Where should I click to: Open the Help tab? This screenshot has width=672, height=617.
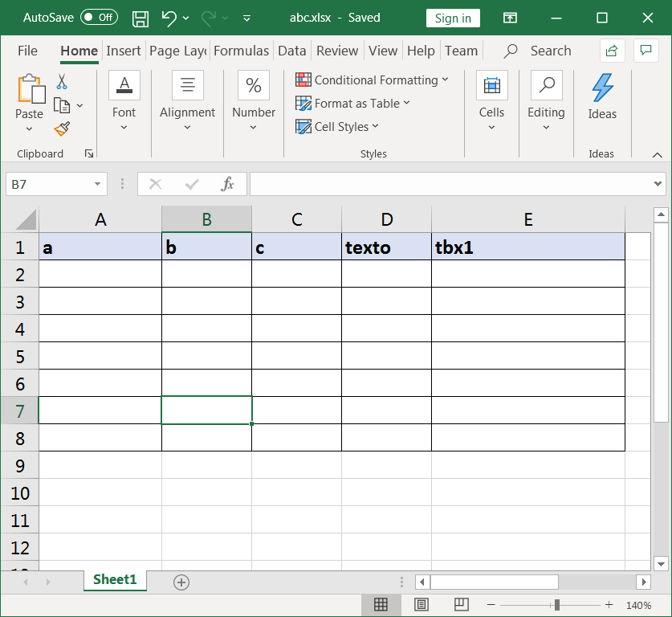pyautogui.click(x=421, y=51)
